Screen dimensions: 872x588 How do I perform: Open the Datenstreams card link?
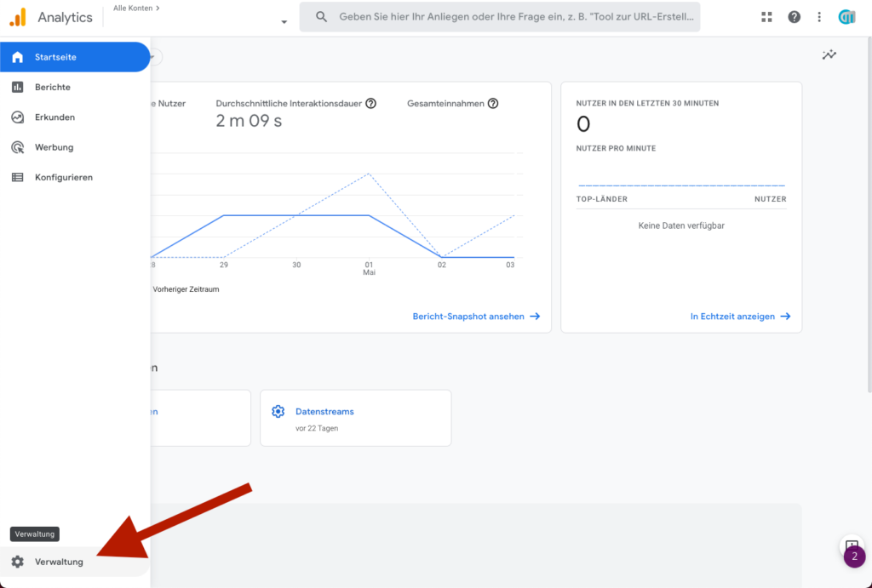coord(324,411)
